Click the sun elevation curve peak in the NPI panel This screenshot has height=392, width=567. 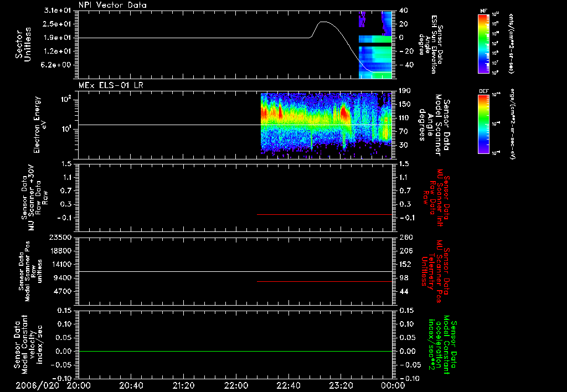[x=323, y=22]
